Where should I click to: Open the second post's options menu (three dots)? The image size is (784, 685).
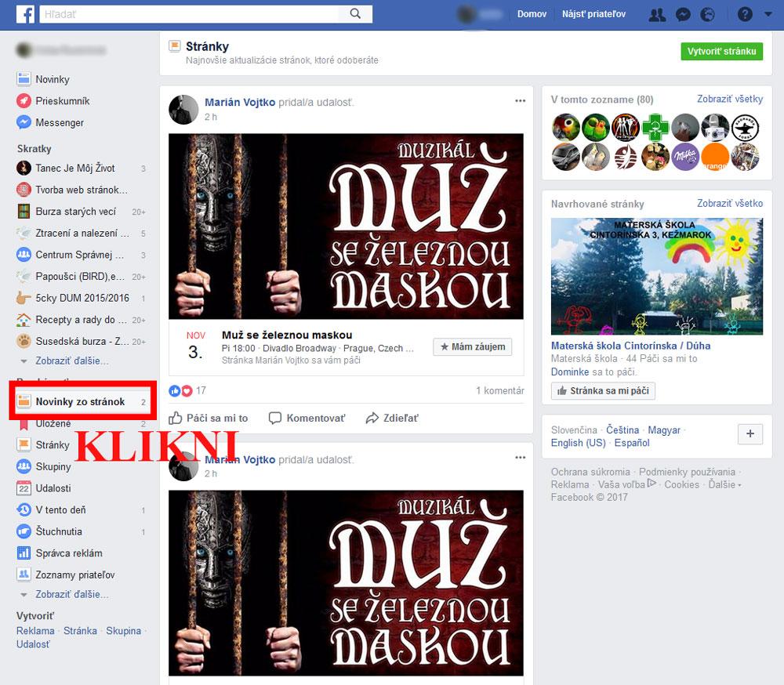[x=520, y=458]
